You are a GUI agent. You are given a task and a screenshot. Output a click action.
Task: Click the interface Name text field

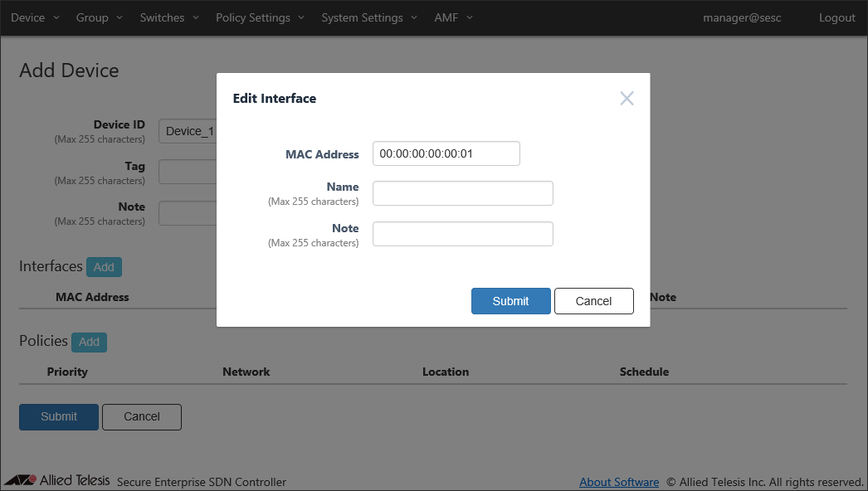click(462, 193)
